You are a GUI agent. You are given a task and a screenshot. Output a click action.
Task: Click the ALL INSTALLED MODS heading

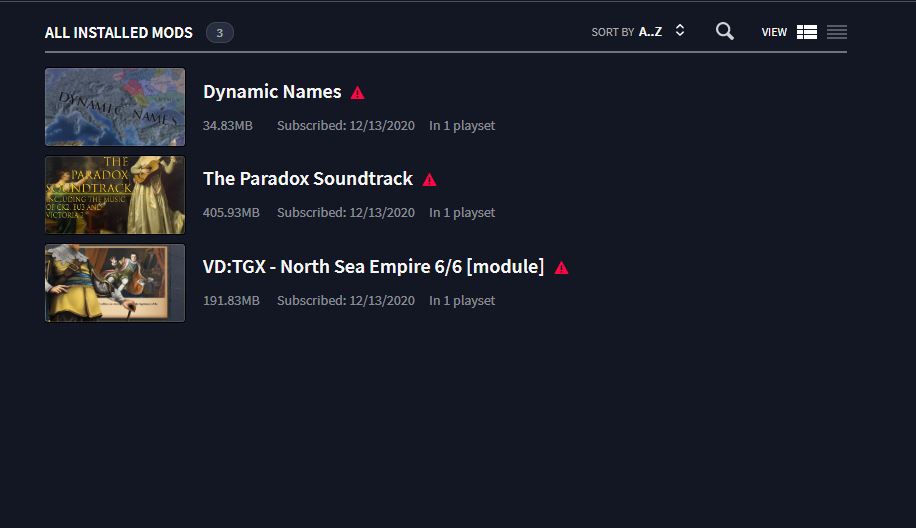pyautogui.click(x=119, y=33)
